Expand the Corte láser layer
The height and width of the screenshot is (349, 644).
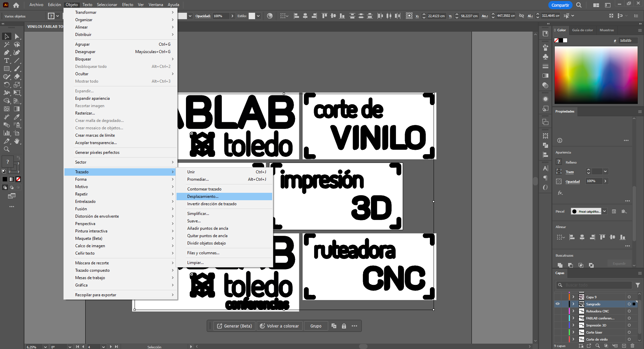574,332
